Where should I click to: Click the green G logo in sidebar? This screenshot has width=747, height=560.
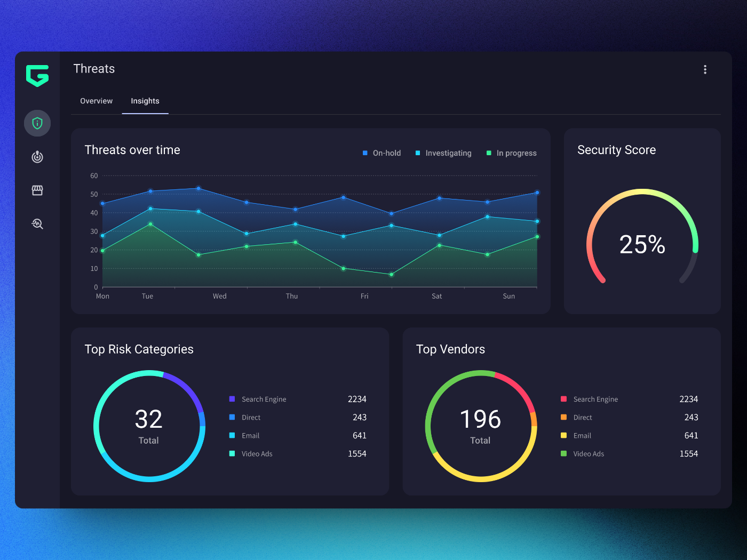(37, 76)
